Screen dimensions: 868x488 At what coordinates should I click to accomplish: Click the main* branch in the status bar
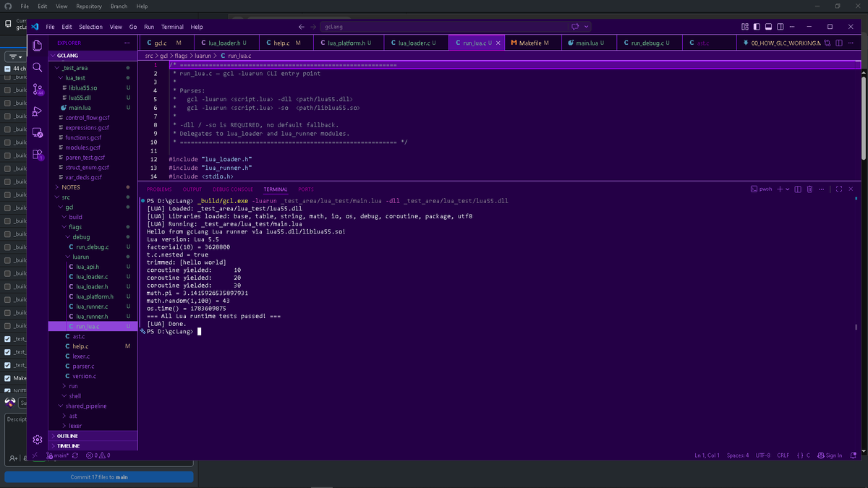click(58, 455)
